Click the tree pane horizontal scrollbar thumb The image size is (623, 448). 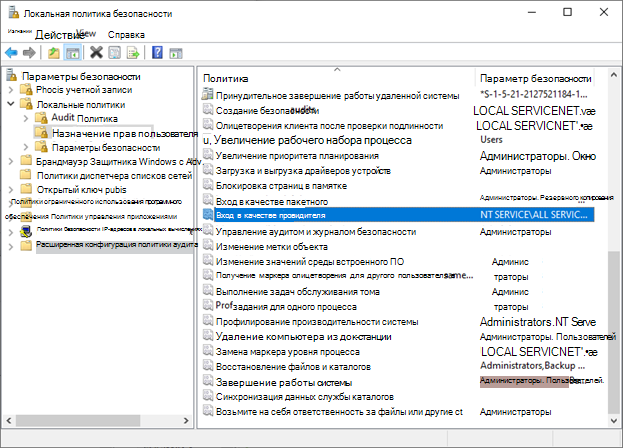[x=78, y=420]
